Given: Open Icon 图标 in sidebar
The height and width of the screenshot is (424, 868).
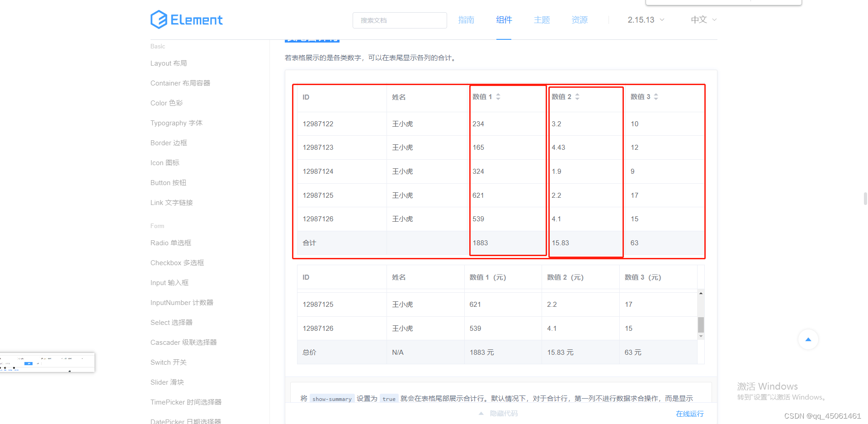Looking at the screenshot, I should [x=165, y=163].
